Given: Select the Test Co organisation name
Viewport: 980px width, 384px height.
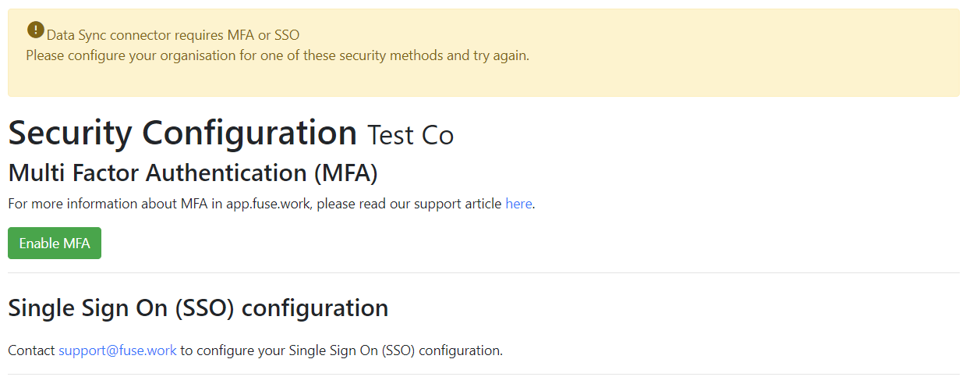Looking at the screenshot, I should point(410,135).
